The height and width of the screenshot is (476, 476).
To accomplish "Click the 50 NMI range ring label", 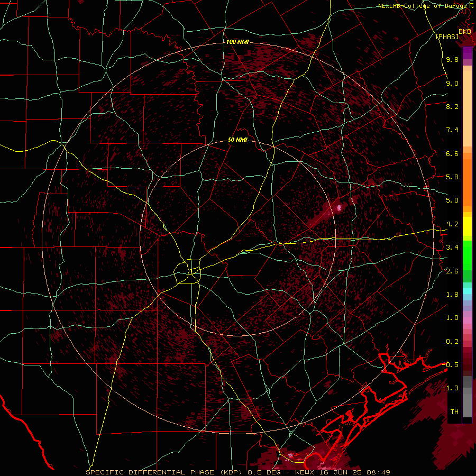I will 237,140.
